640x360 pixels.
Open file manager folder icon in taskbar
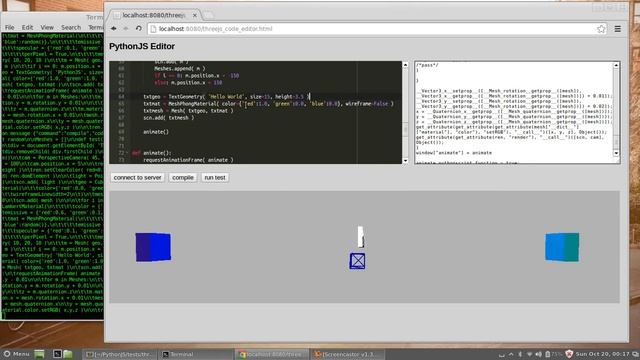tap(68, 354)
